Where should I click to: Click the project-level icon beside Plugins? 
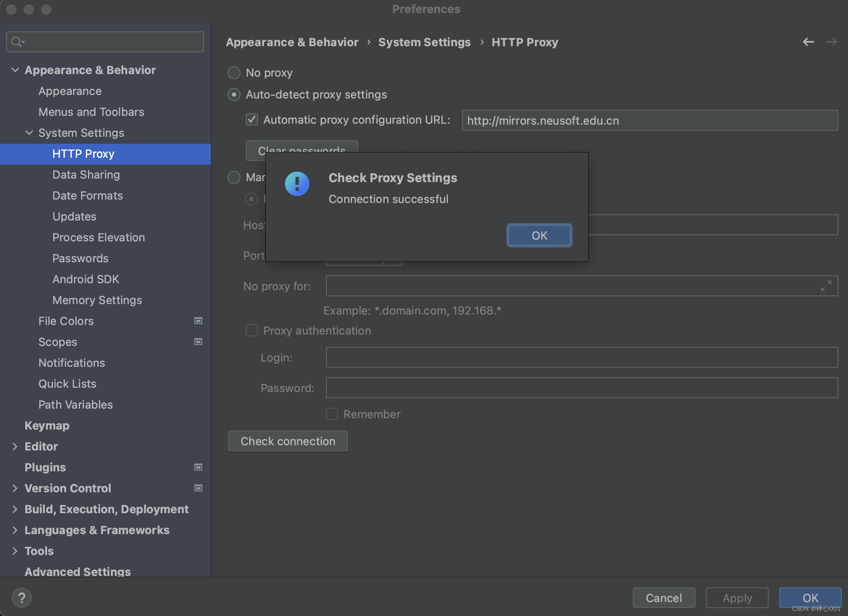click(198, 467)
